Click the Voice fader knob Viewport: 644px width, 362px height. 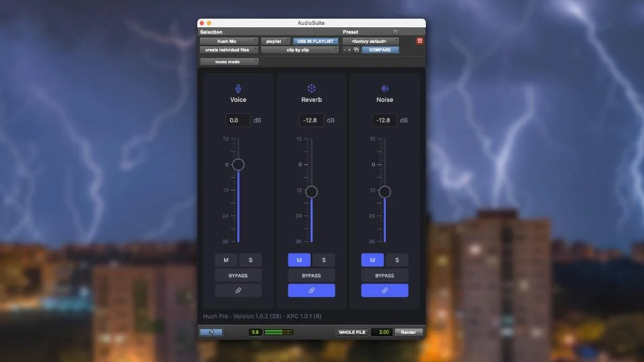point(238,165)
